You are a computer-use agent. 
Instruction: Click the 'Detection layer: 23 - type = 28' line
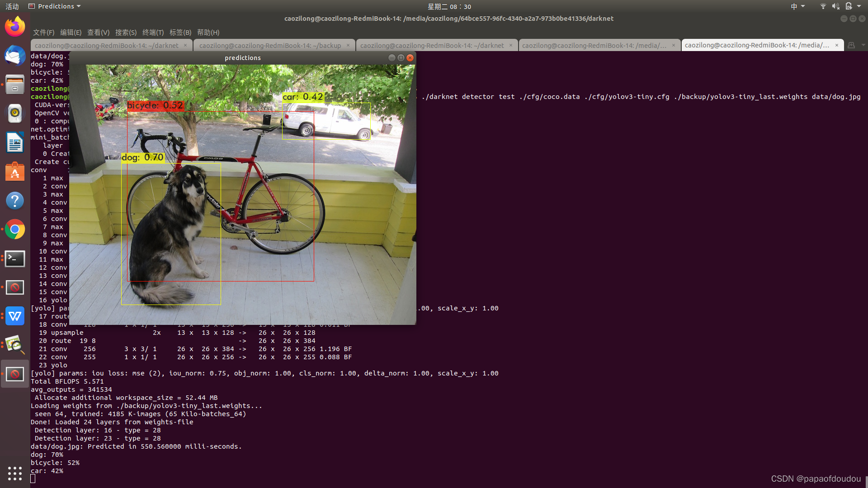98,438
